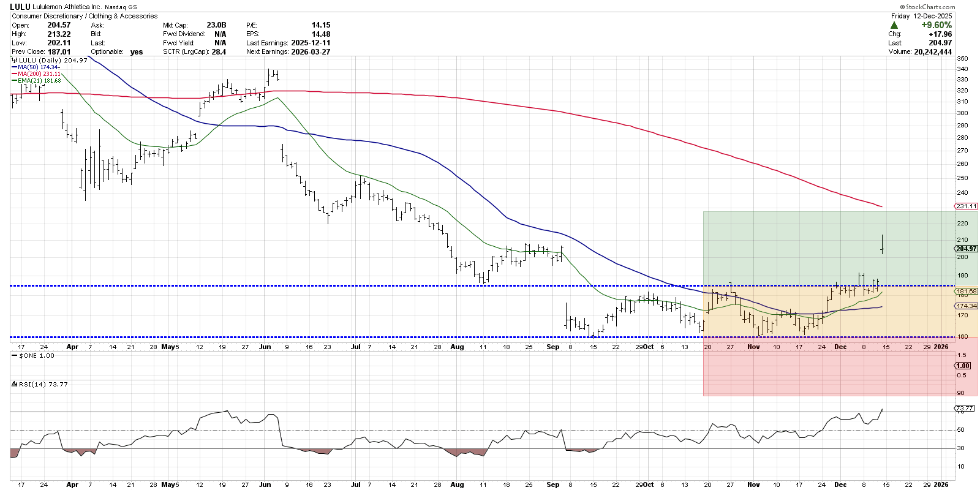Click the OHLC bar icon beside LULU (Daily)

(15, 61)
